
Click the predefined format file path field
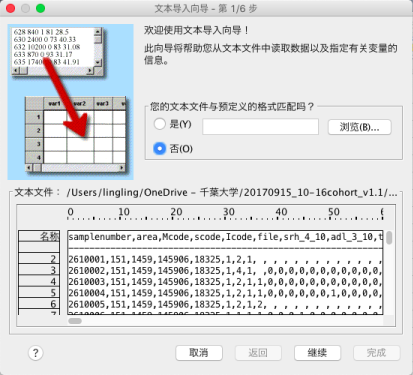[260, 127]
